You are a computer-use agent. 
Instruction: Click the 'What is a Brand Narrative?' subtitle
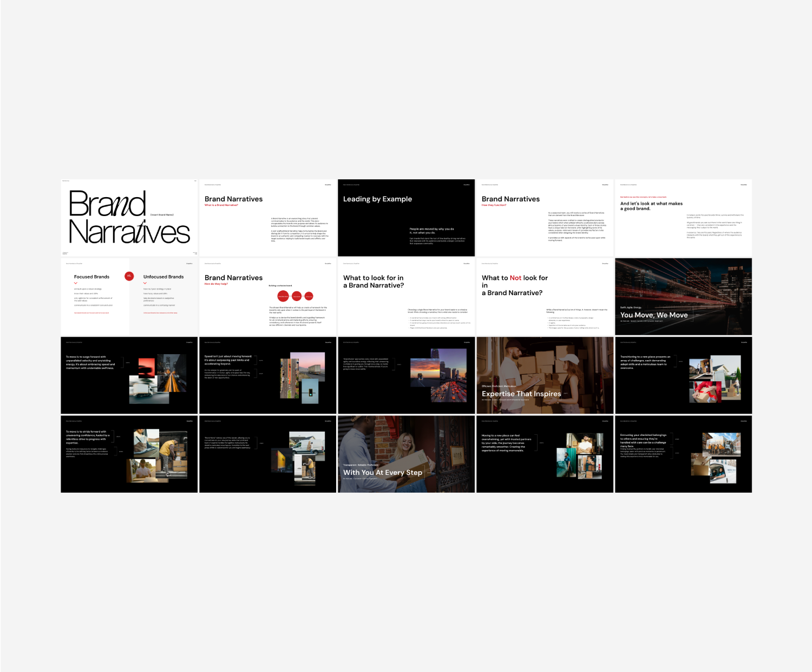tap(221, 205)
